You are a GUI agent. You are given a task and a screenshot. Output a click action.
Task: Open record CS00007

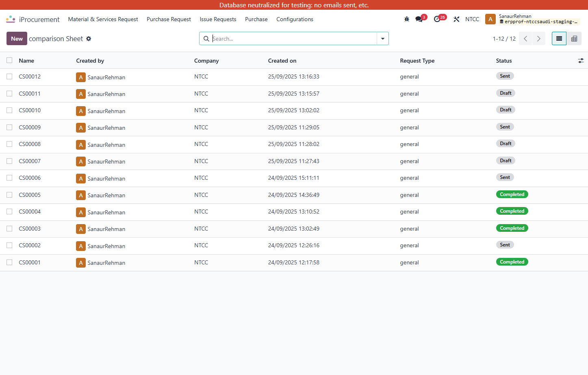pyautogui.click(x=30, y=161)
